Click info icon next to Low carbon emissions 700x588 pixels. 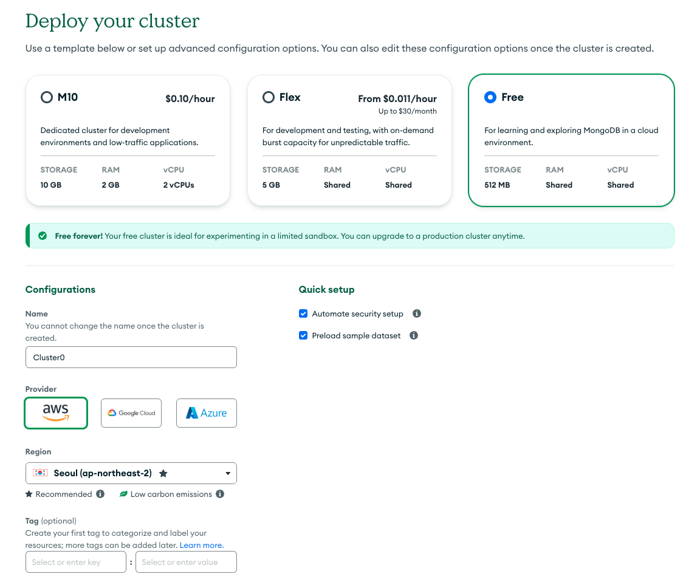pyautogui.click(x=220, y=494)
